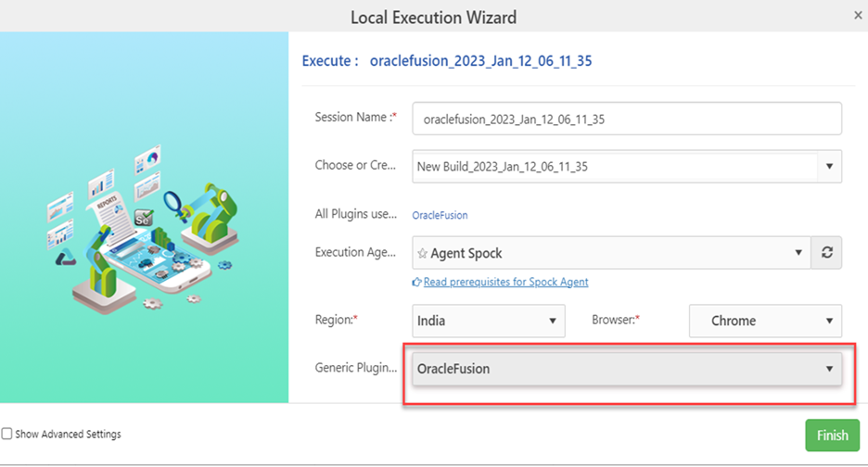Click the Execution Age... label

(x=355, y=252)
